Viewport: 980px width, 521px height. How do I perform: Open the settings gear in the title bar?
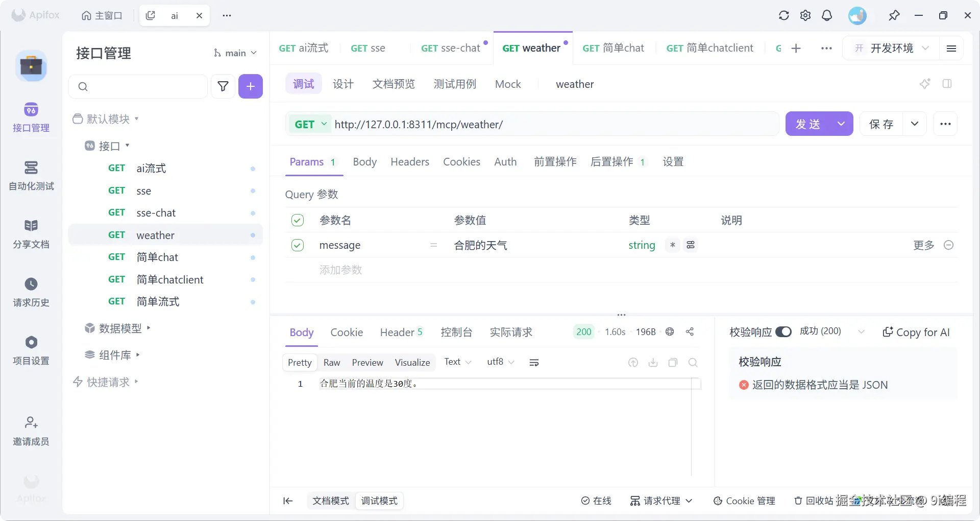(x=805, y=15)
